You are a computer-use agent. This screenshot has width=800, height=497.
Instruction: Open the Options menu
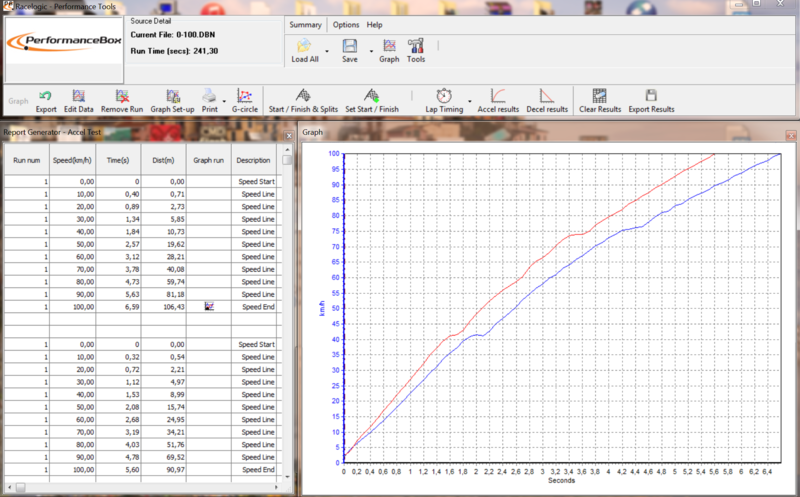(x=346, y=24)
